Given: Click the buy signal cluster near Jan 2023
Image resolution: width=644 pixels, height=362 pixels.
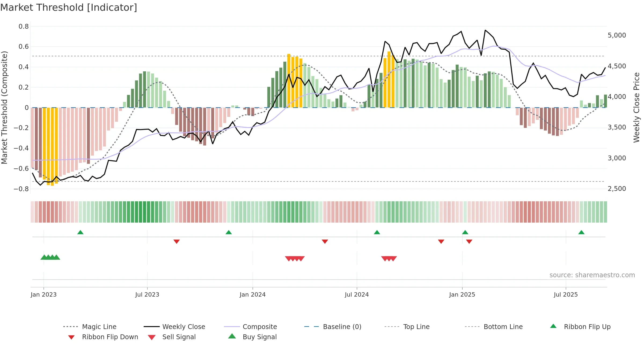Looking at the screenshot, I should [50, 257].
